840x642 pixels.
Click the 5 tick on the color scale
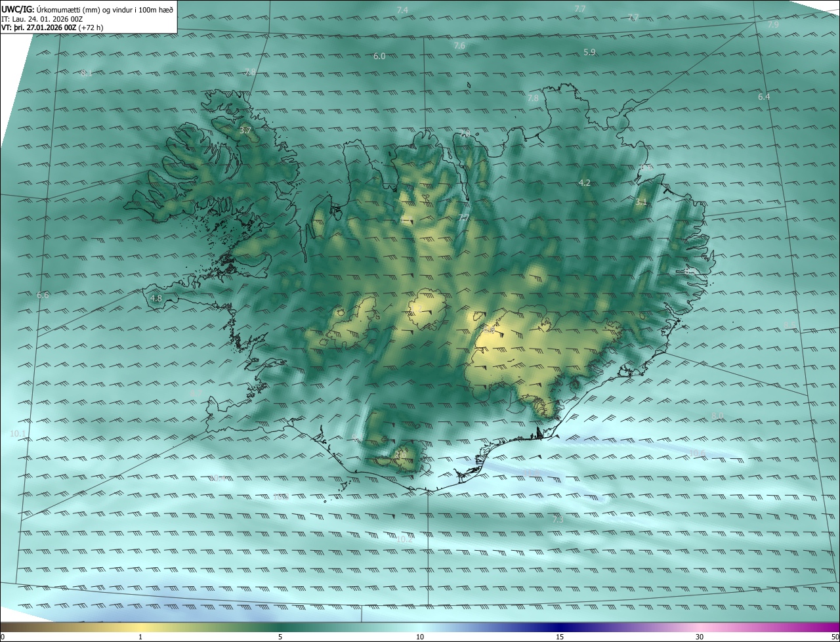[280, 637]
